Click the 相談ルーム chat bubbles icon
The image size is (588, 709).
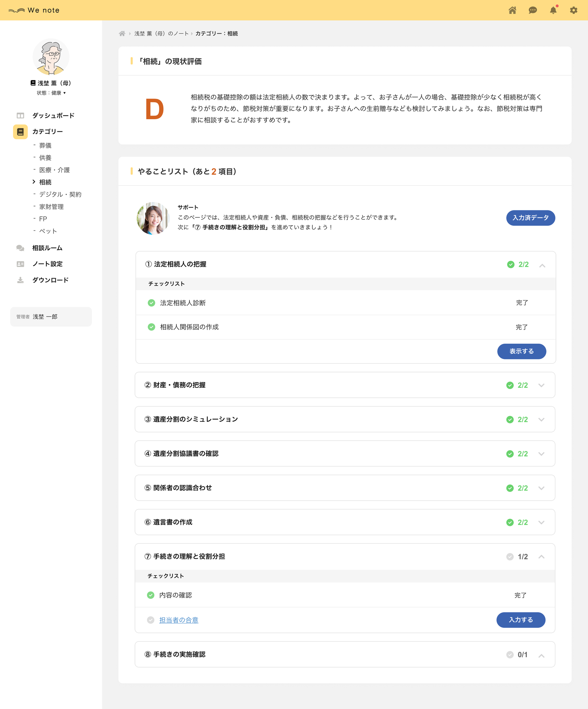click(x=20, y=248)
